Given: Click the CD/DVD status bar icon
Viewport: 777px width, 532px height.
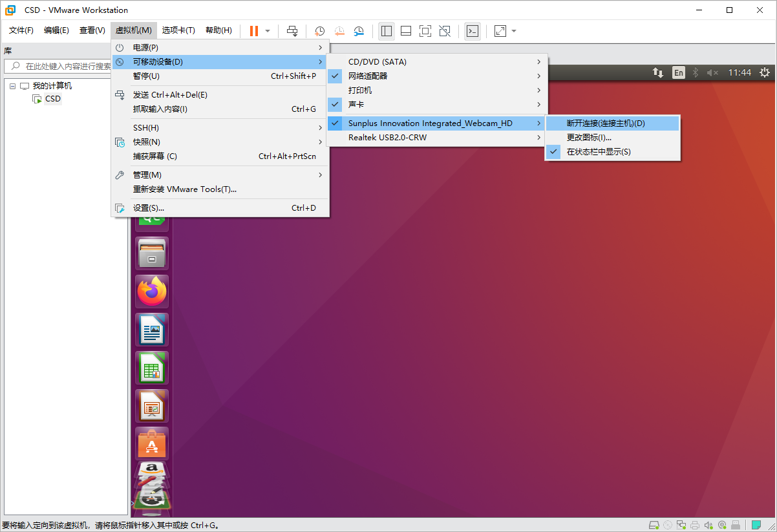Looking at the screenshot, I should pyautogui.click(x=668, y=525).
